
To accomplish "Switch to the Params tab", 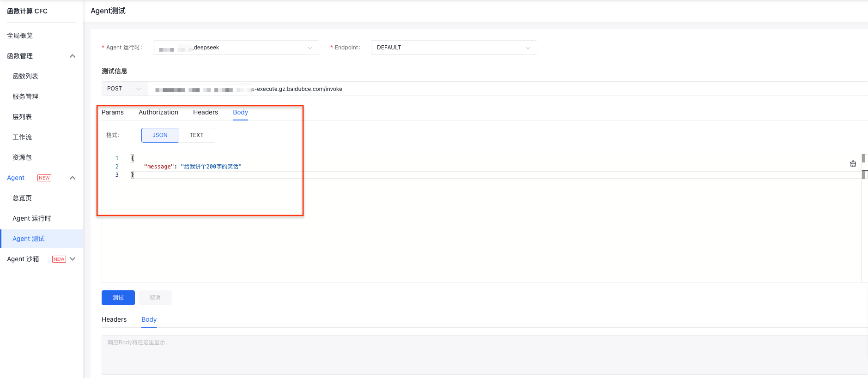I will pos(113,112).
